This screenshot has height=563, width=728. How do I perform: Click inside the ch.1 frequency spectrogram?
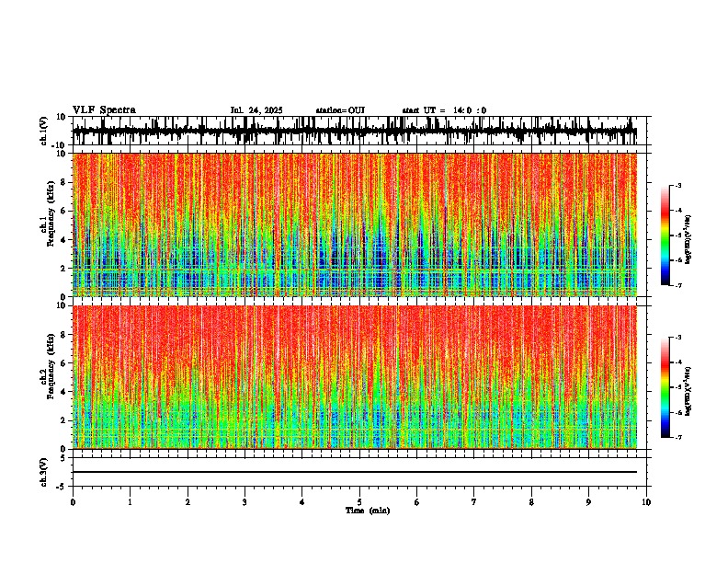pos(355,224)
